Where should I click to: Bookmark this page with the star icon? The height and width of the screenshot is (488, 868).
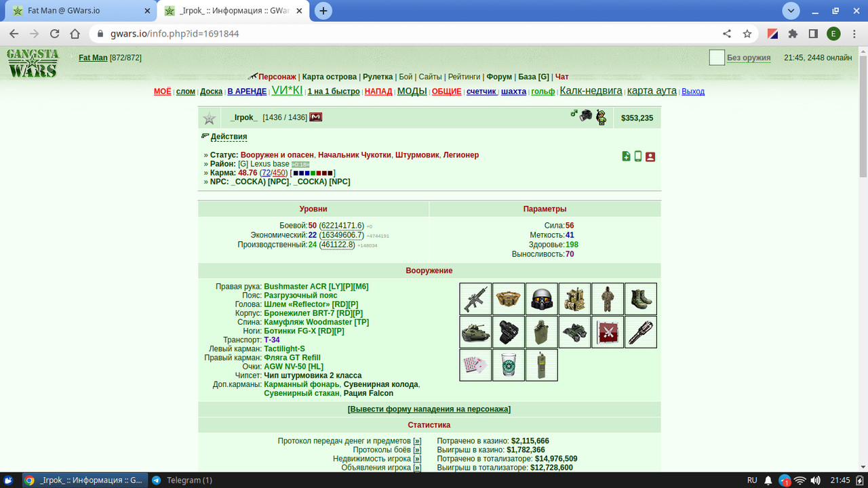[747, 34]
